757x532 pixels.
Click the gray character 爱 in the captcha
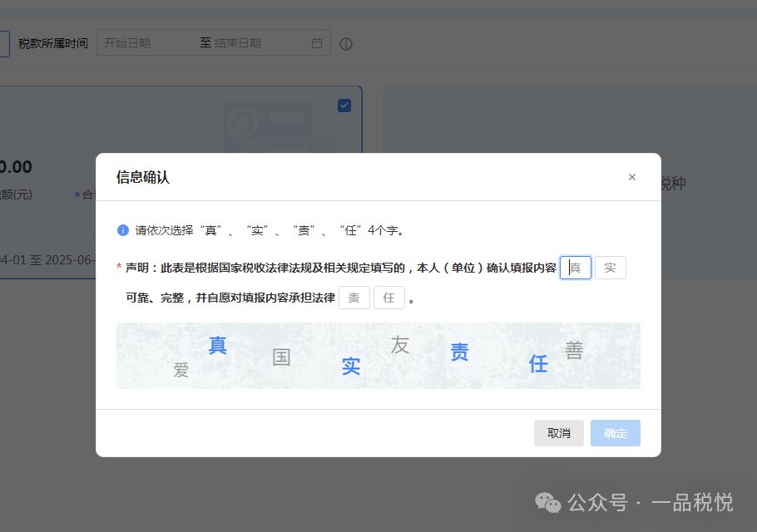(x=181, y=370)
